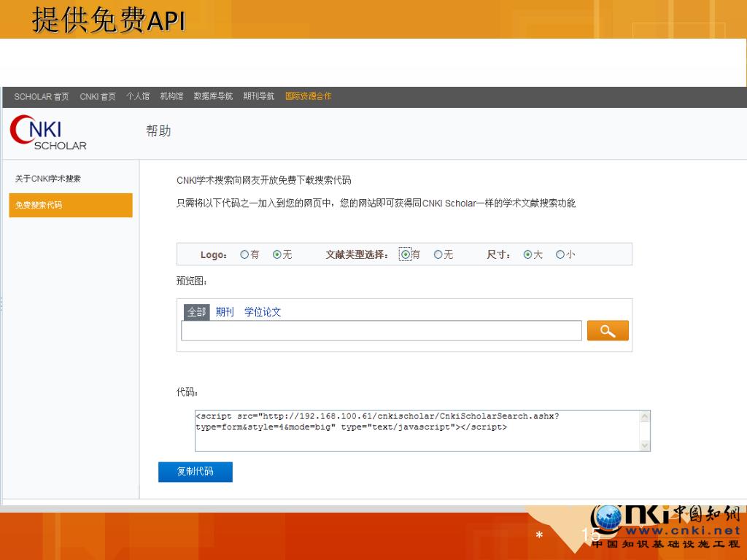Screen dimensions: 747x560
Task: Click code box scrollbar up arrow
Action: click(645, 416)
